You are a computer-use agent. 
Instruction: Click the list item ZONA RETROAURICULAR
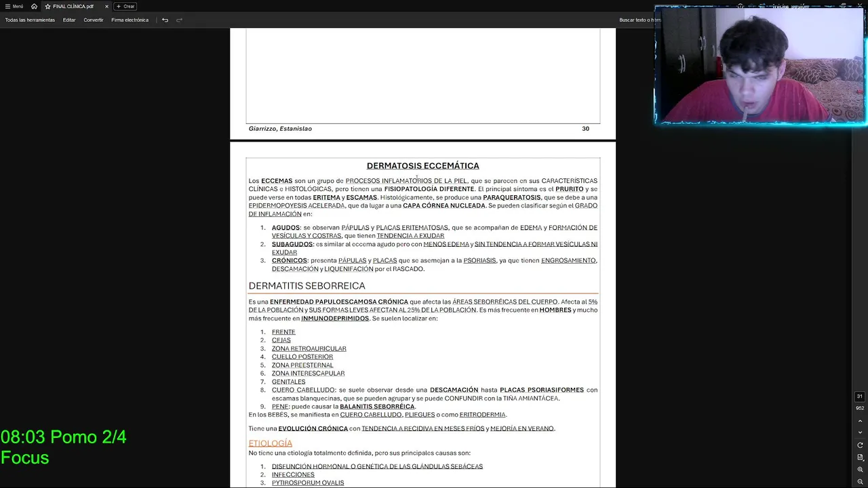click(x=309, y=348)
